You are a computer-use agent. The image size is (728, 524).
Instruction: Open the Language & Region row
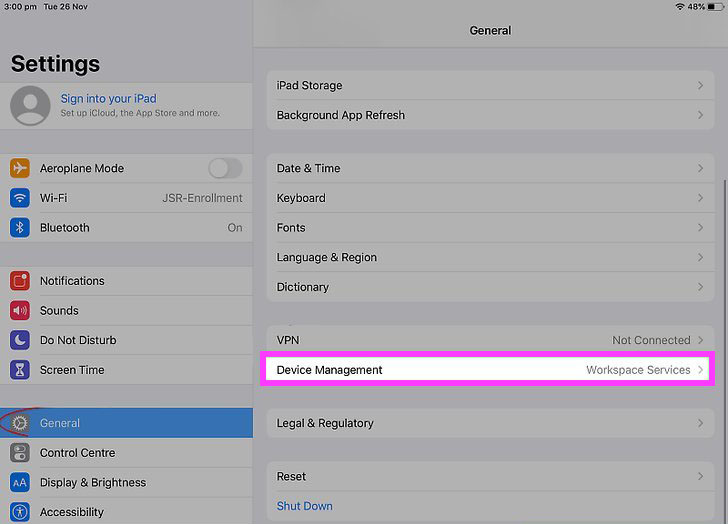490,257
